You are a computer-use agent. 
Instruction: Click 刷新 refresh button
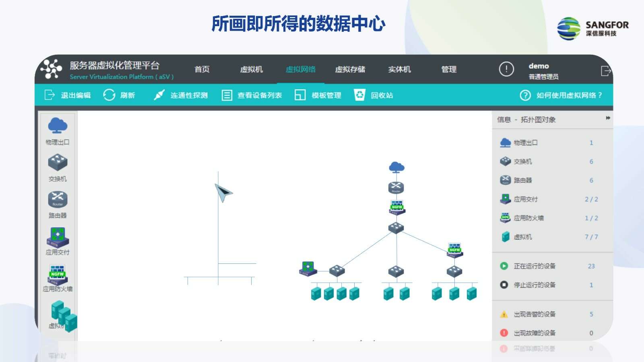[119, 95]
